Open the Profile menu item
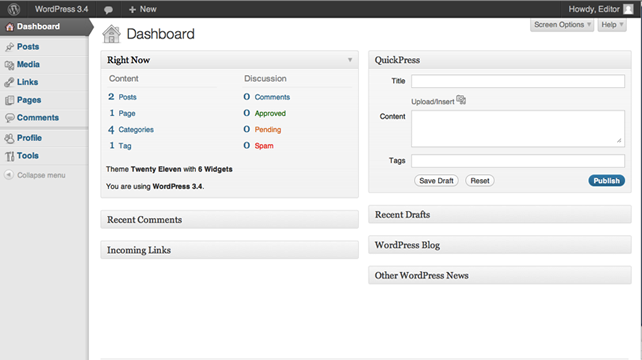The height and width of the screenshot is (360, 642). (44, 138)
